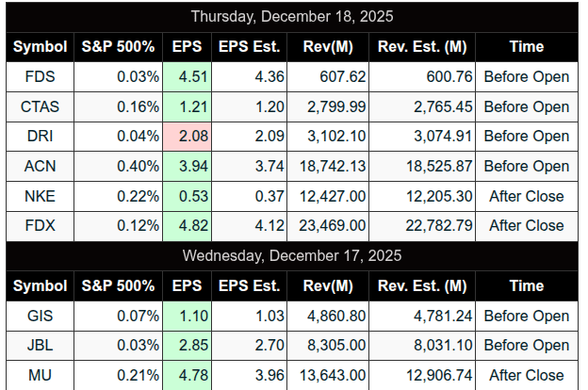Click the JBL symbol link
The height and width of the screenshot is (390, 588).
coord(40,346)
